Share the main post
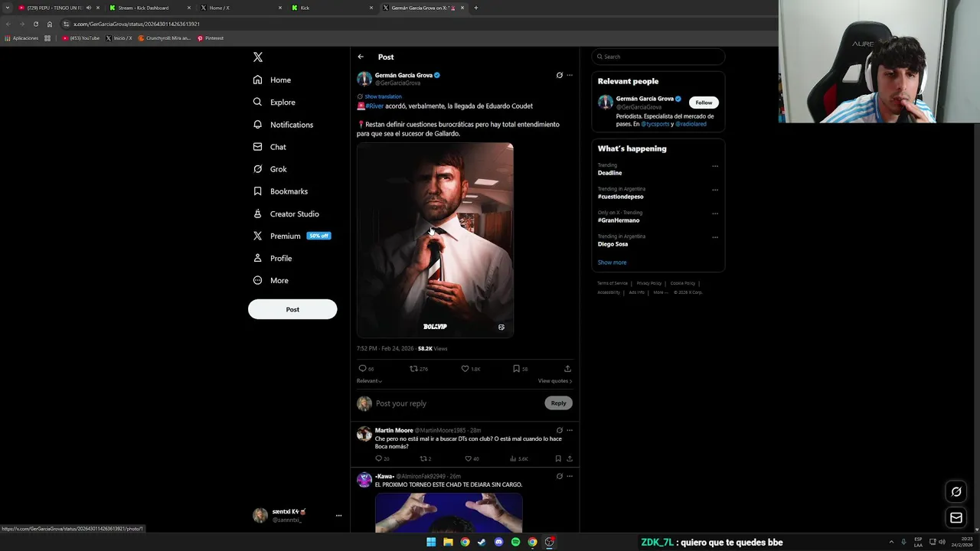 click(x=567, y=369)
